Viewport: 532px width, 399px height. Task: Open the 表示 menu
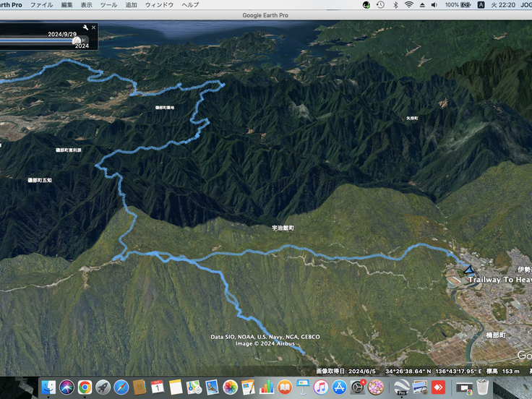pyautogui.click(x=87, y=4)
